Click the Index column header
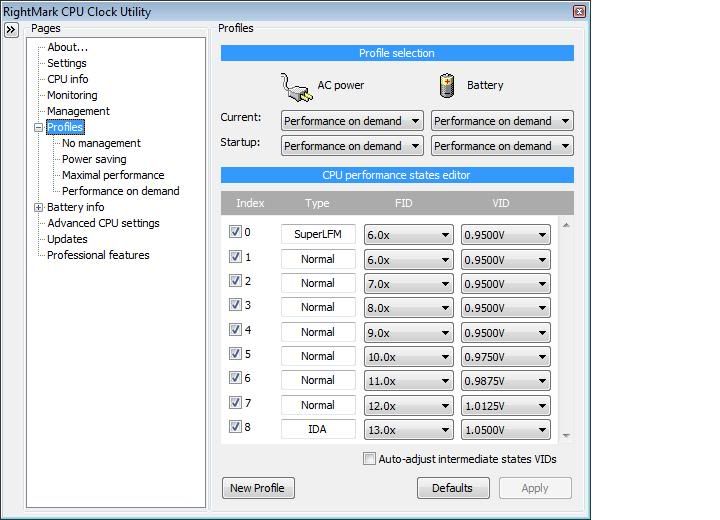 pyautogui.click(x=250, y=203)
